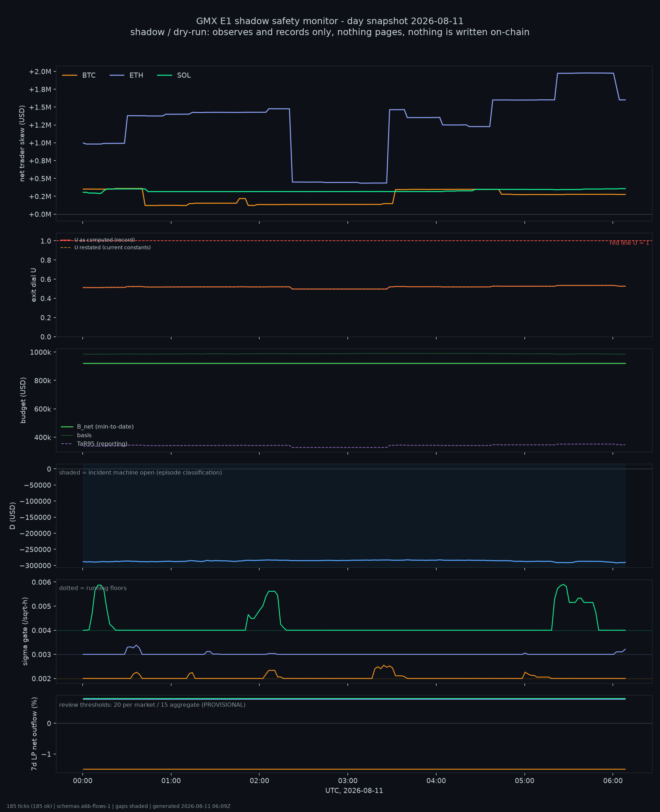The height and width of the screenshot is (812, 660).
Task: Click the '600k' budget tick label
Action: click(x=42, y=409)
